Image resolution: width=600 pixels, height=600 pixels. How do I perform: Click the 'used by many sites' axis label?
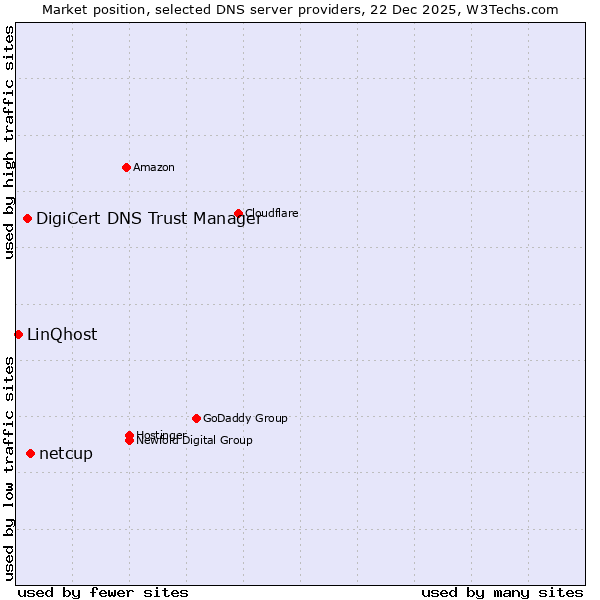(x=502, y=593)
